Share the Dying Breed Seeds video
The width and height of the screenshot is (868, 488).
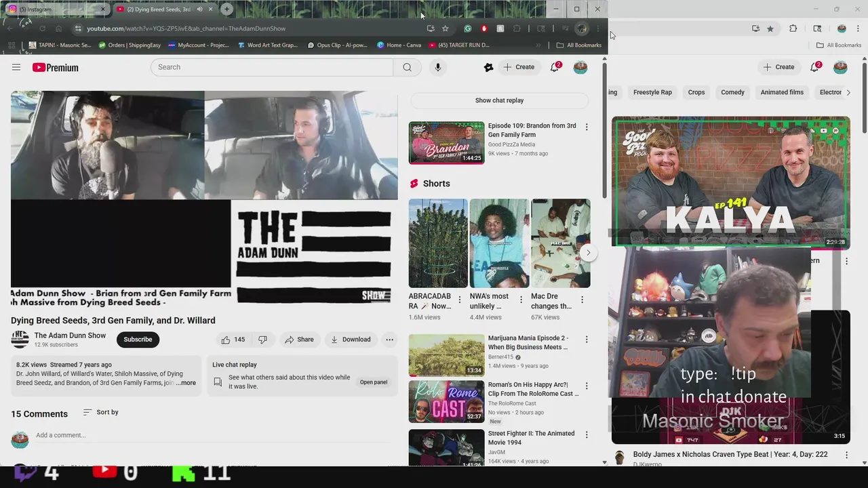point(300,340)
